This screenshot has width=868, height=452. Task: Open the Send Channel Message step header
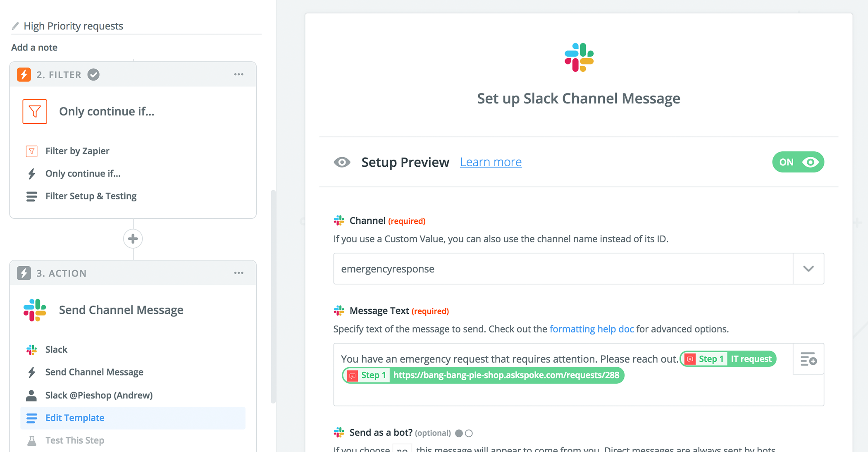(121, 310)
